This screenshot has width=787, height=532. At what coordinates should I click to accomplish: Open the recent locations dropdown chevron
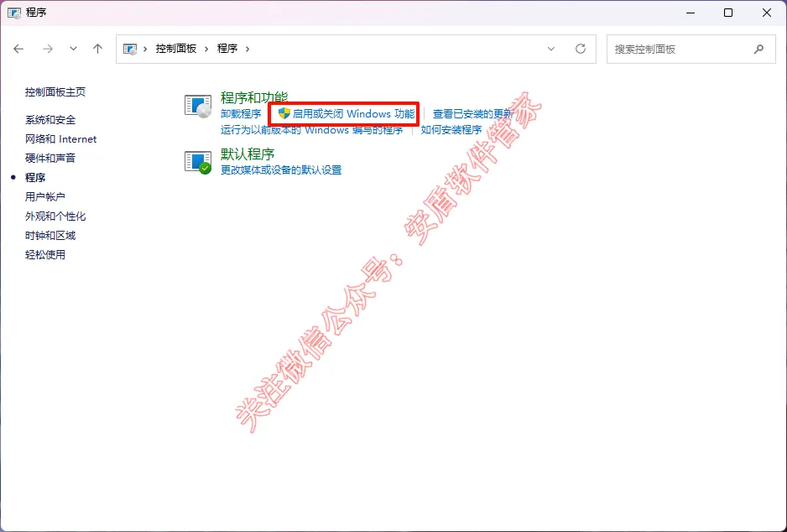pos(73,49)
